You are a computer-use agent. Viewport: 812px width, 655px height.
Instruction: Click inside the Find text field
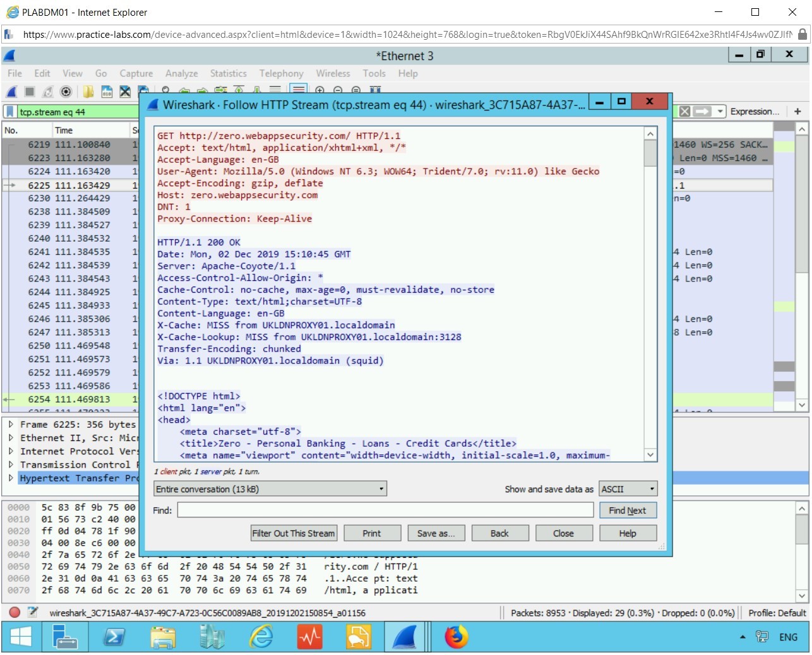385,510
